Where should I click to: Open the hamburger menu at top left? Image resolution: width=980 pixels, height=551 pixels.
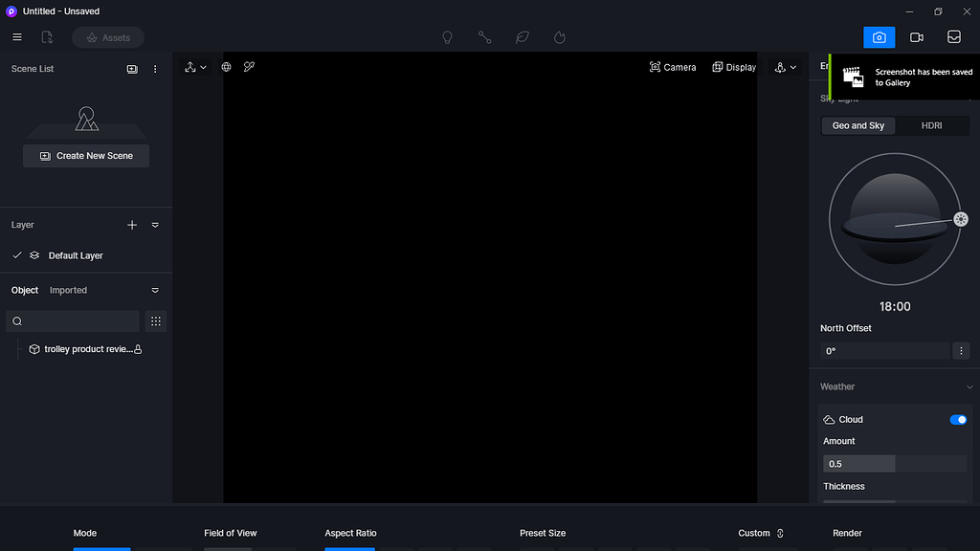point(16,36)
